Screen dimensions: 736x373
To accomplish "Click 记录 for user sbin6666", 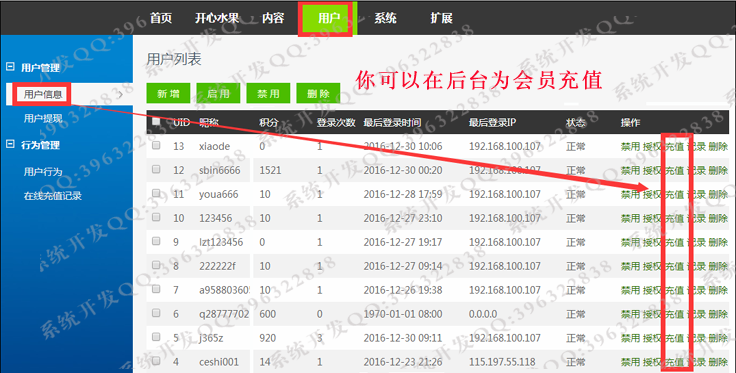I will [x=697, y=170].
